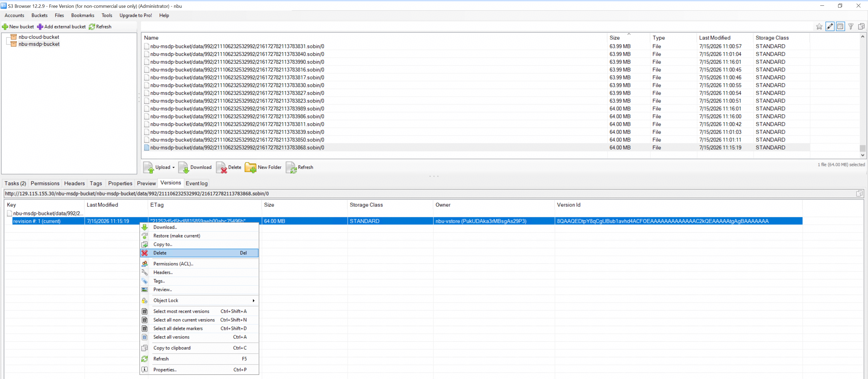Switch to the Properties tab
This screenshot has width=868, height=379.
coord(120,183)
